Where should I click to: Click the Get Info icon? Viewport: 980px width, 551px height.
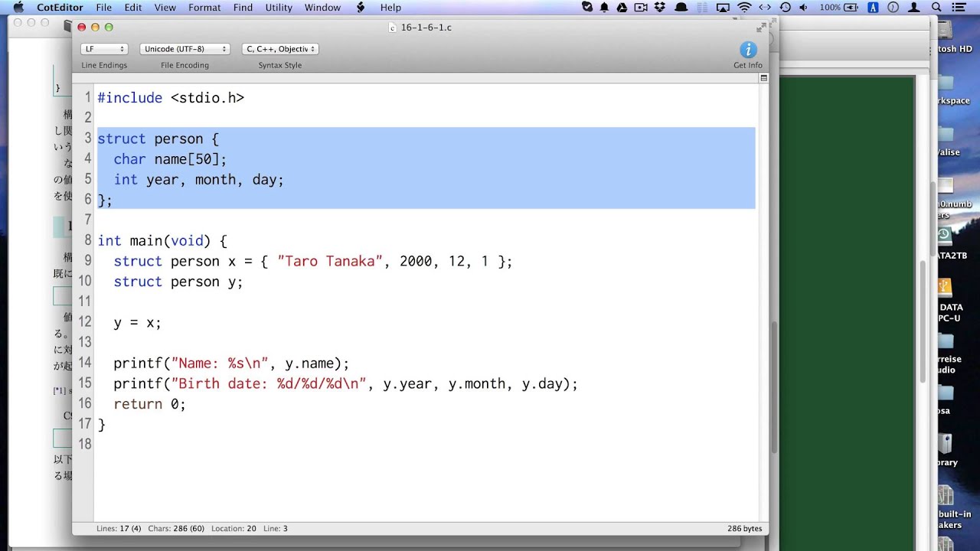pos(748,50)
